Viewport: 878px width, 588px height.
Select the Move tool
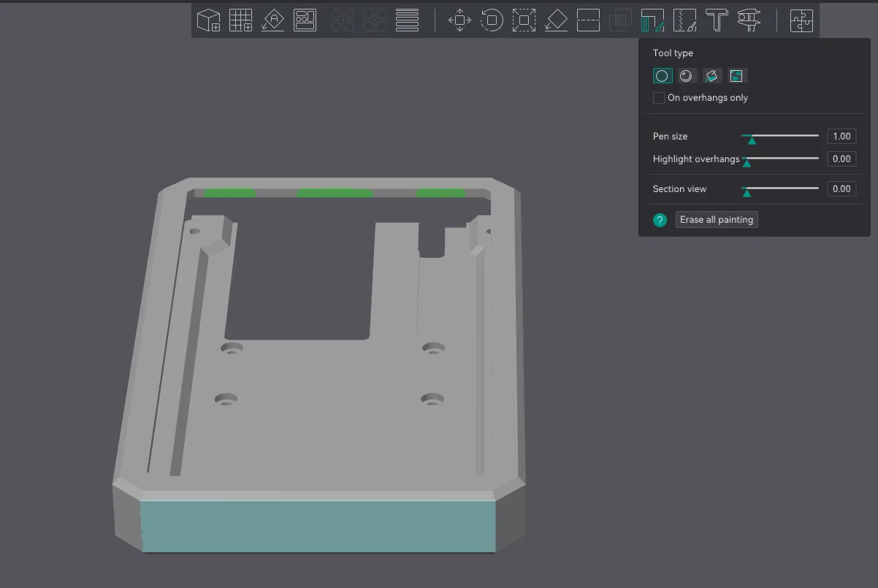(459, 20)
